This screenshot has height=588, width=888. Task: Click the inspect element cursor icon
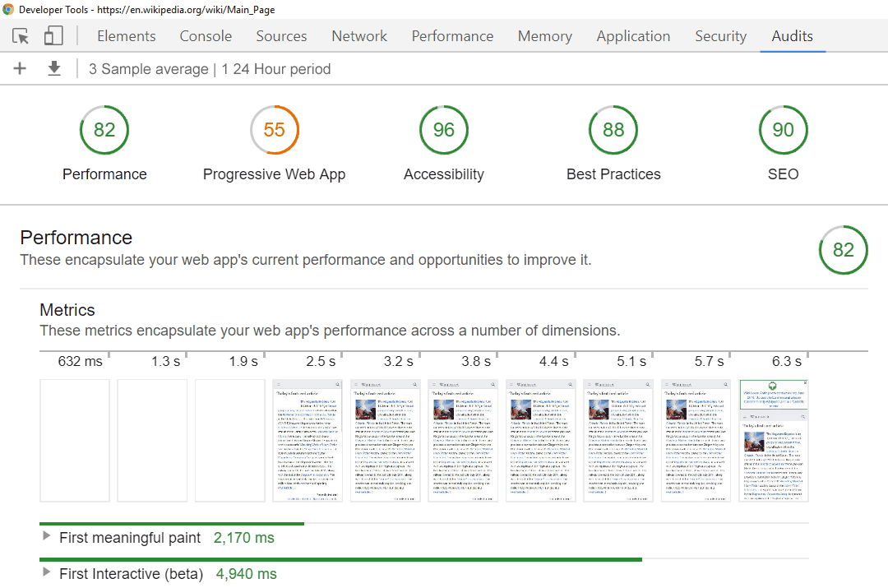tap(21, 36)
